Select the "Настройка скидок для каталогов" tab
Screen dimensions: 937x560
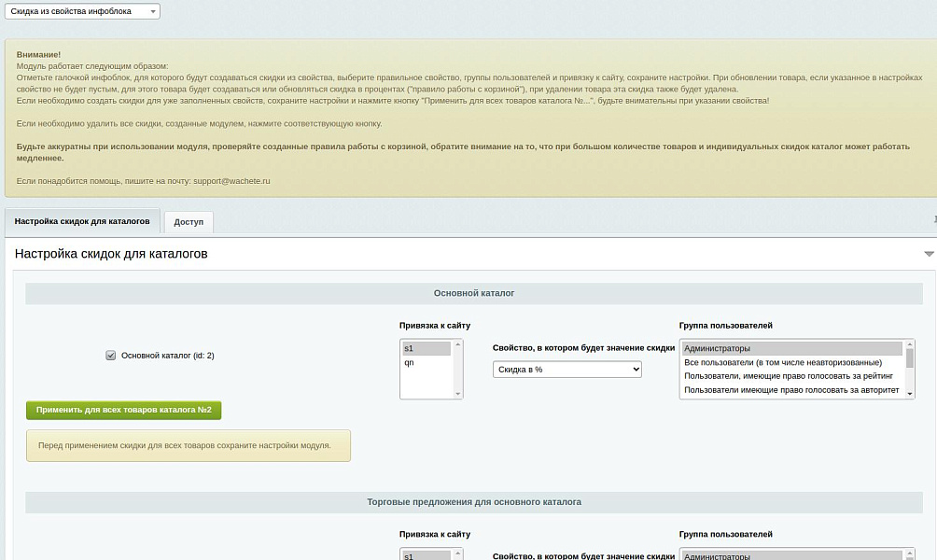(x=82, y=222)
